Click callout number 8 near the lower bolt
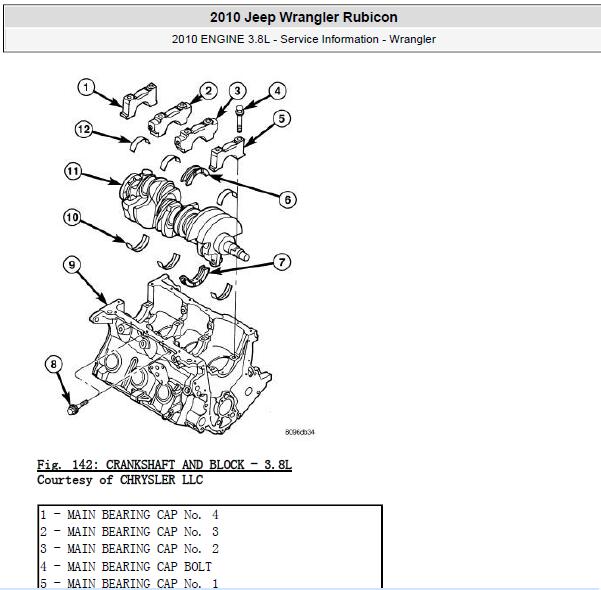 click(x=54, y=364)
